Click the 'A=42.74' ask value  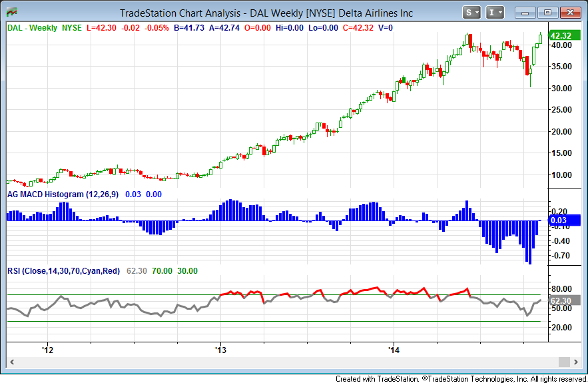pyautogui.click(x=224, y=28)
